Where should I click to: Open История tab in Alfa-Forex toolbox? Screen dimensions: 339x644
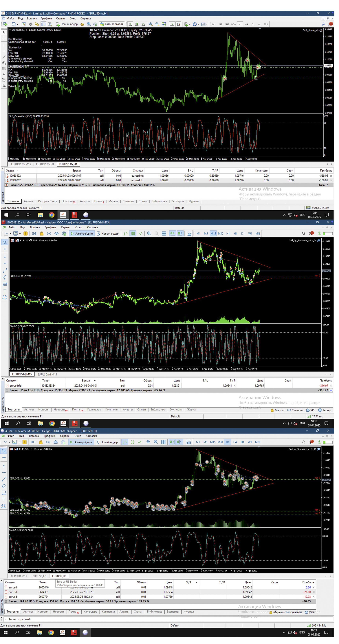click(44, 410)
